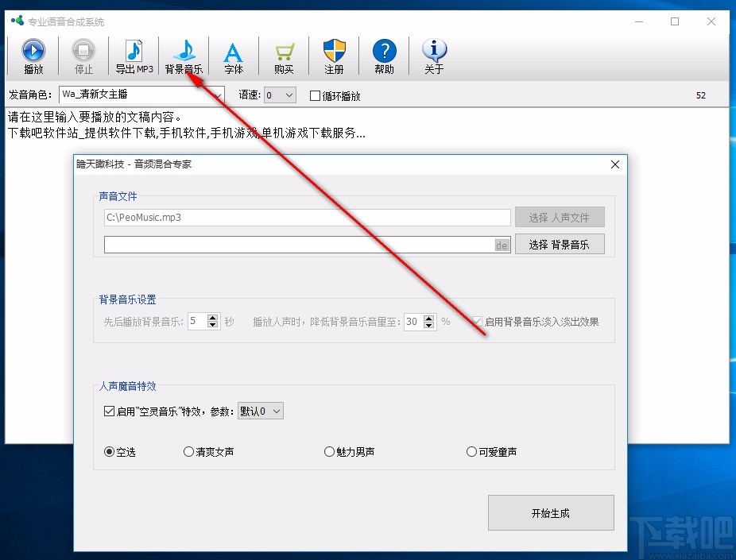The image size is (736, 560).
Task: Click the character count 52
Action: pos(701,95)
